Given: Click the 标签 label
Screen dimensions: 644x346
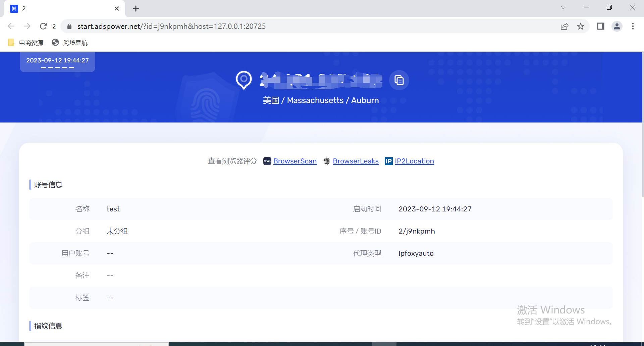Looking at the screenshot, I should 82,298.
